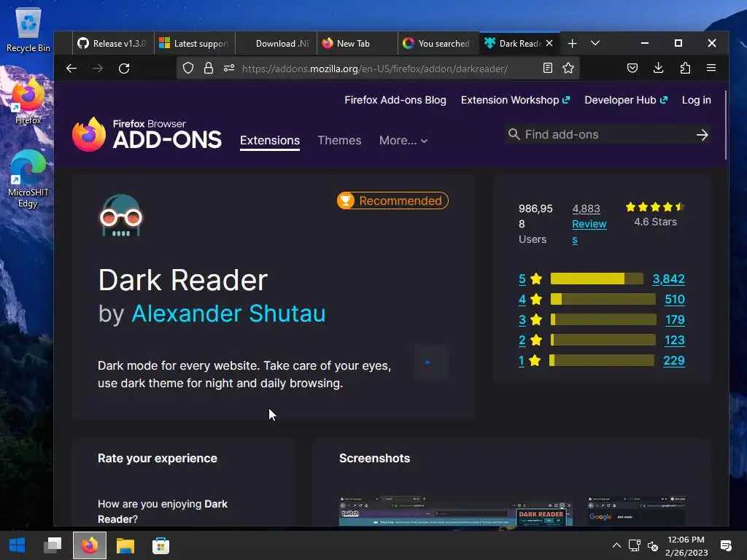Open the 229 one-star reviews count
Viewport: 747px width, 560px height.
tap(674, 361)
